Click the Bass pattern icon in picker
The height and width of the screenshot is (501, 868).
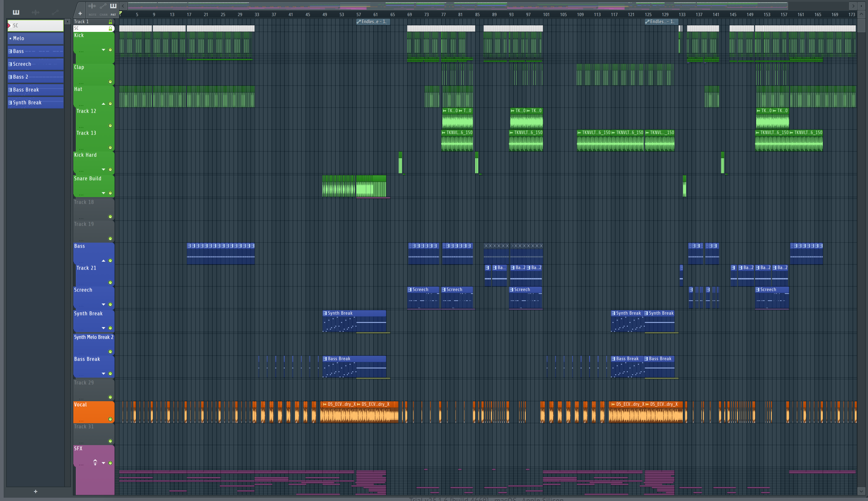[x=10, y=51]
